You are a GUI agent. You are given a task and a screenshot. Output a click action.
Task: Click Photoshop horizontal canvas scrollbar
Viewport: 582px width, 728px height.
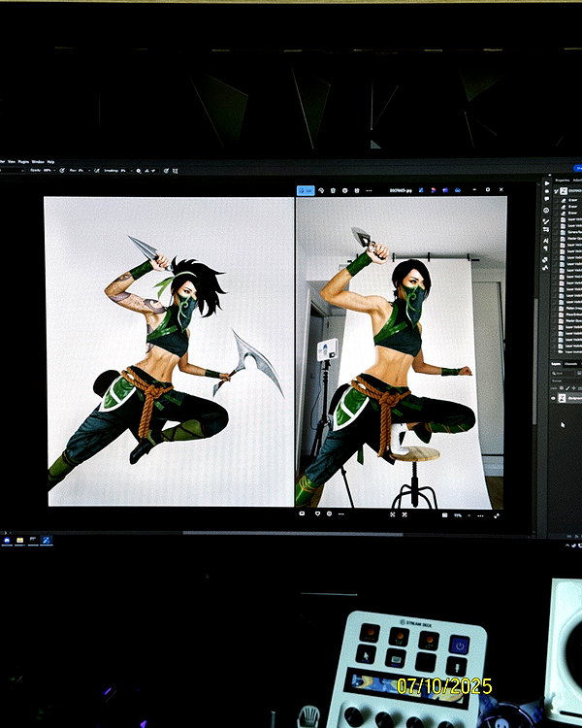pos(292,533)
